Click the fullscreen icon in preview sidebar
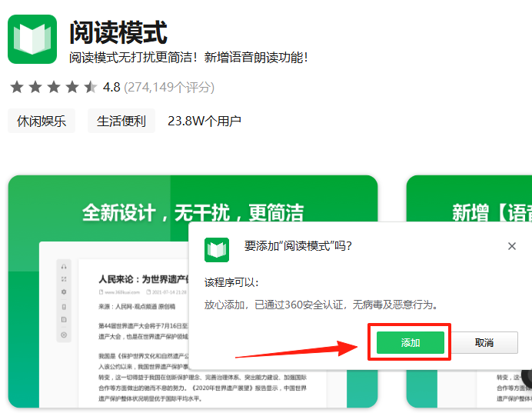The width and height of the screenshot is (532, 413). 64,279
